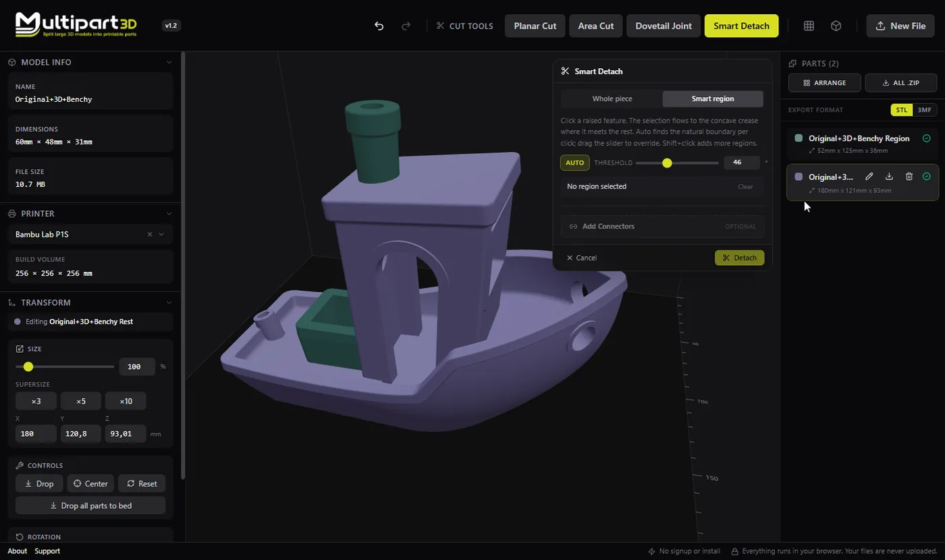
Task: Click the teal swatch of Benchy Region part
Action: [799, 138]
